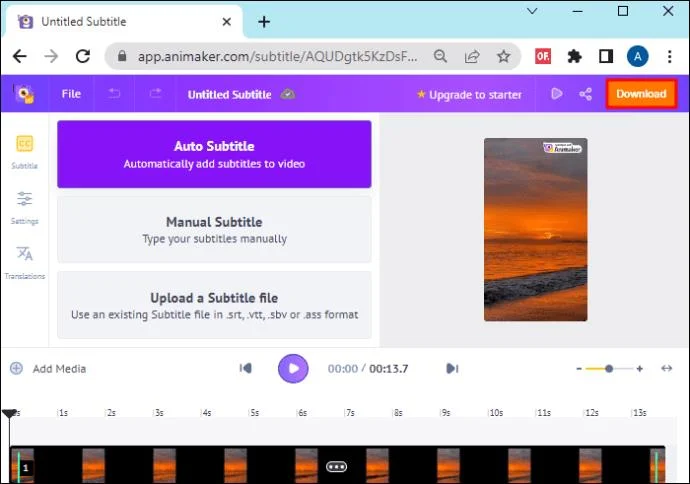Click the timeline zoom slider handle
This screenshot has height=484, width=690.
(x=609, y=368)
